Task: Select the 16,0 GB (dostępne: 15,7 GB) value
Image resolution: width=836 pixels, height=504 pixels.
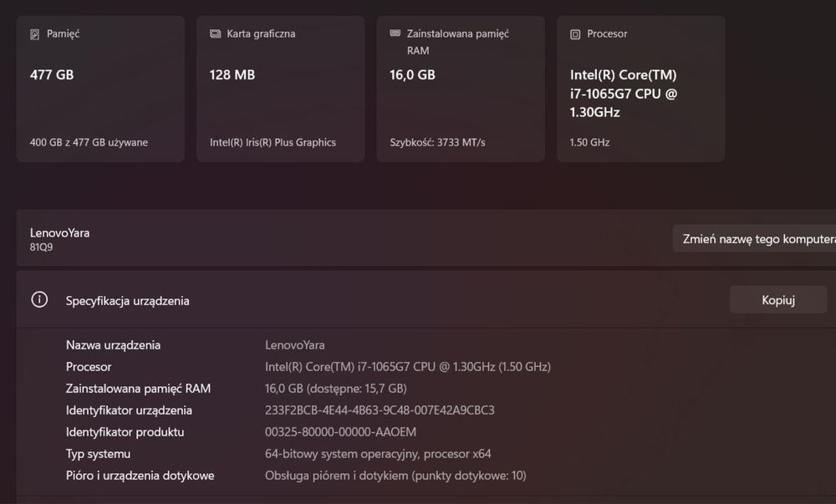Action: coord(336,389)
